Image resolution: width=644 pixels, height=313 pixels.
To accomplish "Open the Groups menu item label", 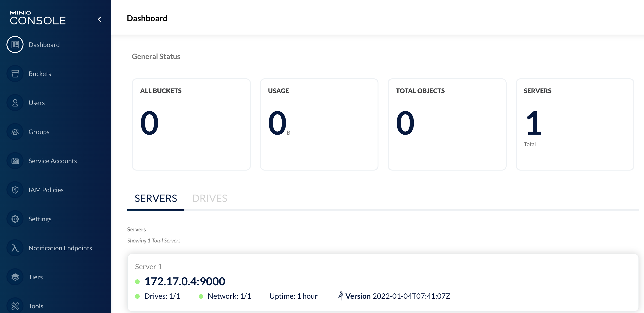I will click(39, 132).
